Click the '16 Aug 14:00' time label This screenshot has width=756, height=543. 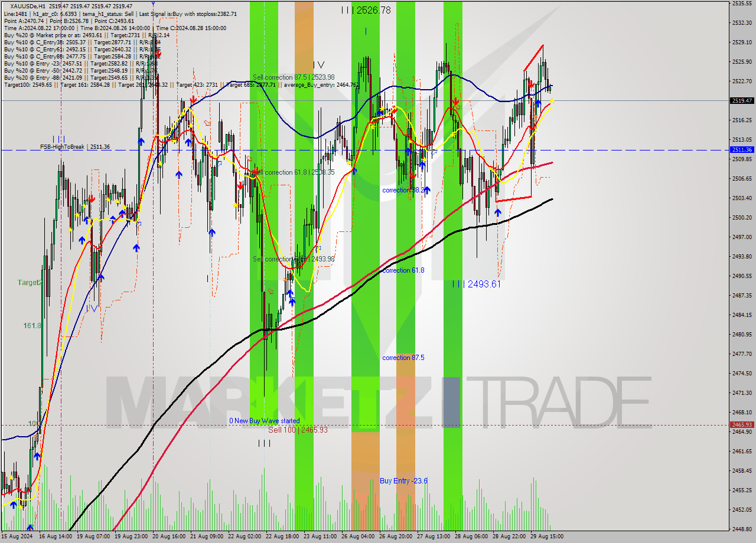[56, 537]
